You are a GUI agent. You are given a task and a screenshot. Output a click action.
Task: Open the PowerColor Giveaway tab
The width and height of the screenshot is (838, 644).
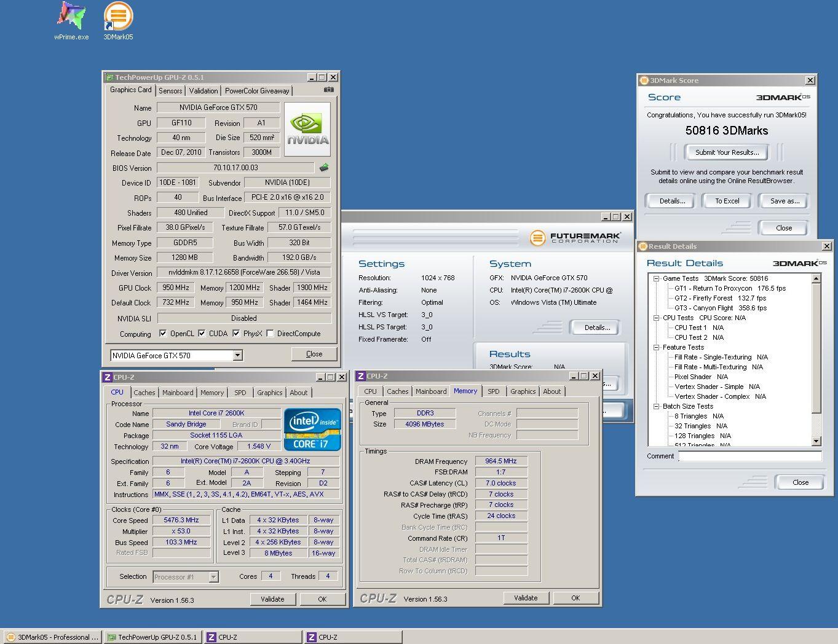[x=257, y=90]
